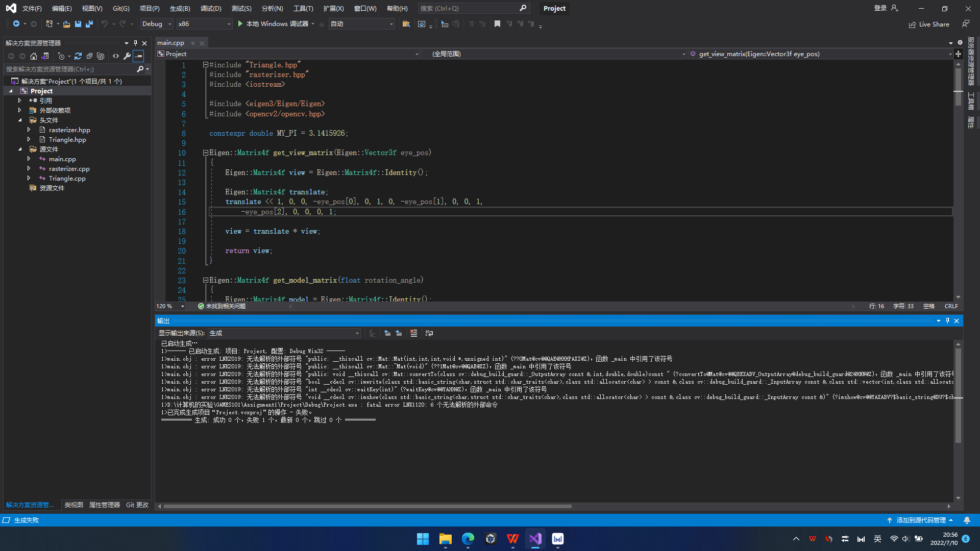Open the Debug configuration dropdown
The image size is (980, 551).
(x=157, y=24)
